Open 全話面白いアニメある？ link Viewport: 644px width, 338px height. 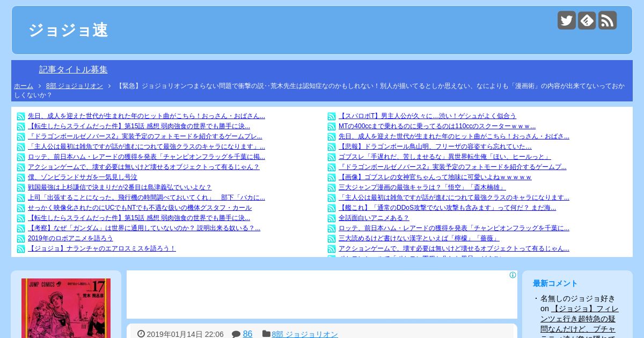point(374,218)
